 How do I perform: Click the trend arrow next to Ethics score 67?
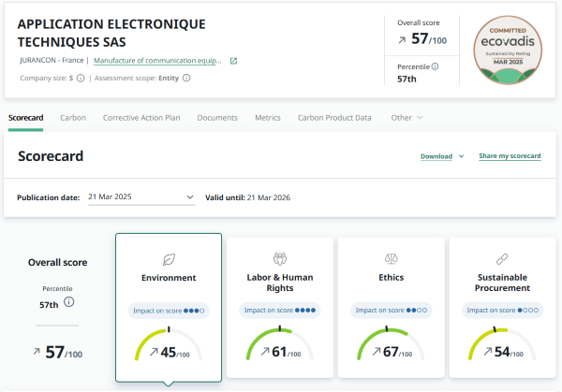376,352
